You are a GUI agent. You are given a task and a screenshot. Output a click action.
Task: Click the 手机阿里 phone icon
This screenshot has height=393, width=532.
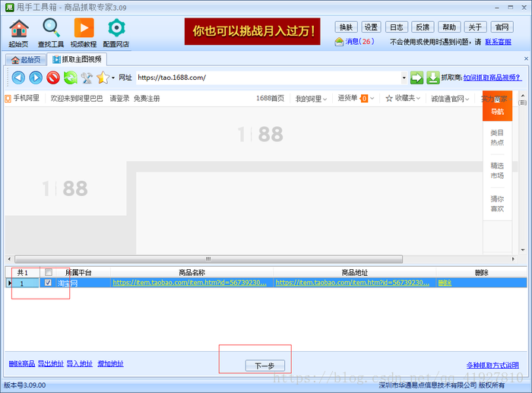[8, 99]
